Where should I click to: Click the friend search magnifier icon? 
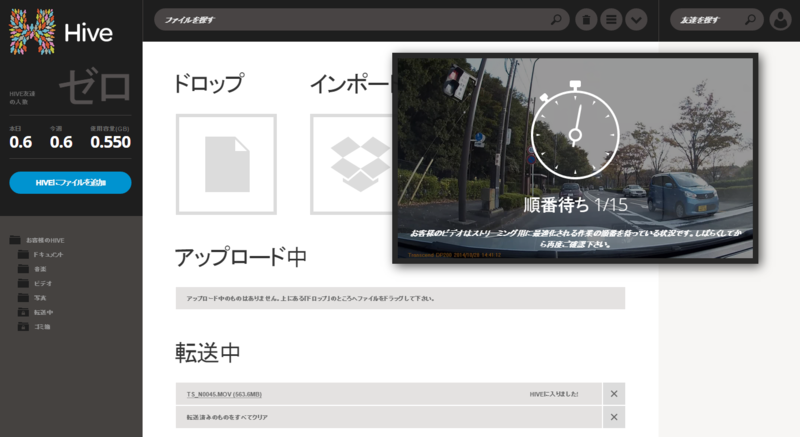click(750, 19)
